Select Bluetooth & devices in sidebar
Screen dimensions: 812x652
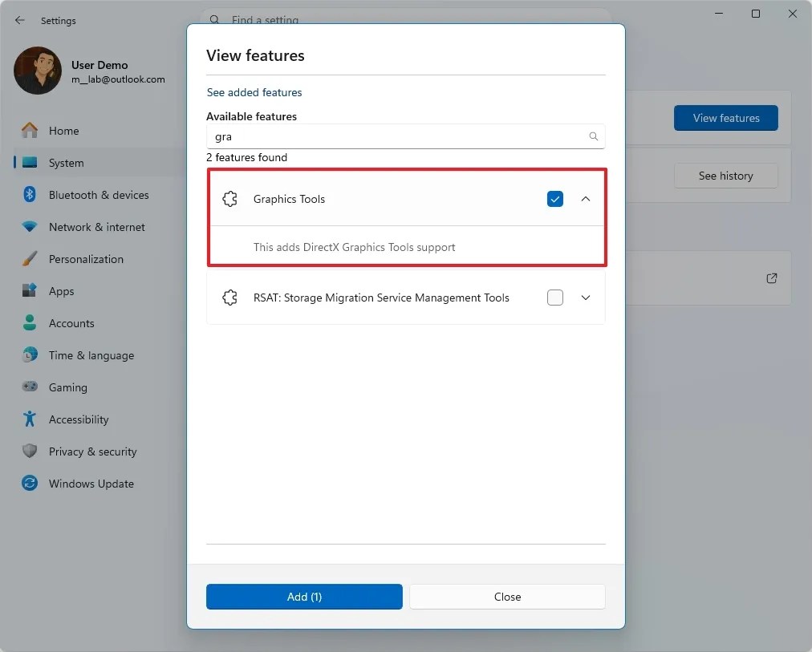99,194
